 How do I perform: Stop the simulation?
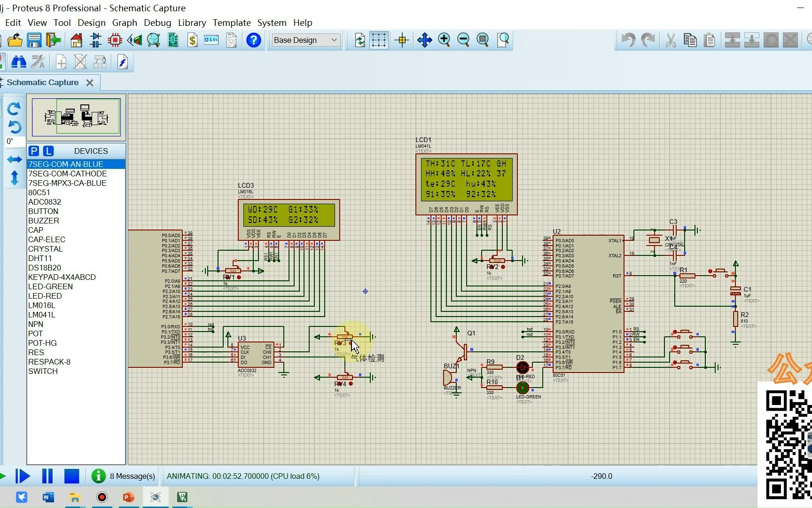tap(71, 476)
